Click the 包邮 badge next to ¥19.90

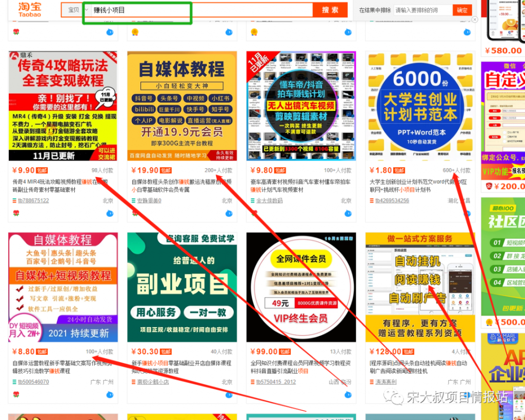(166, 170)
